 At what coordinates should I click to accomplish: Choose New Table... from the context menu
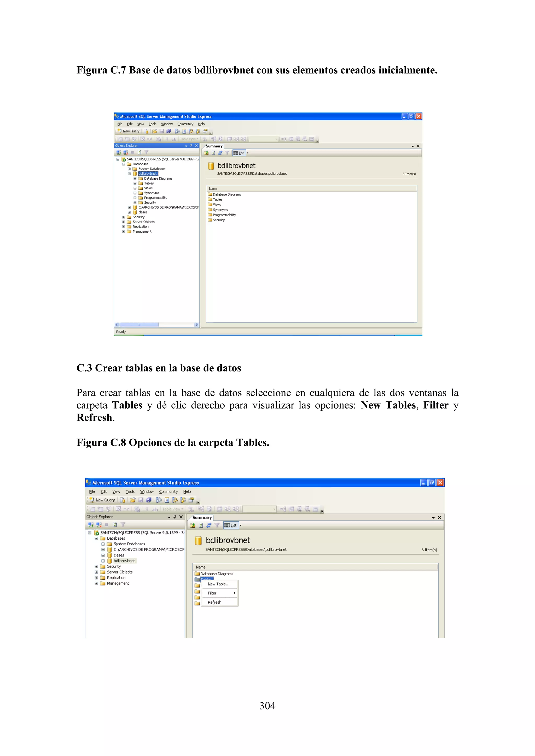[x=218, y=584]
